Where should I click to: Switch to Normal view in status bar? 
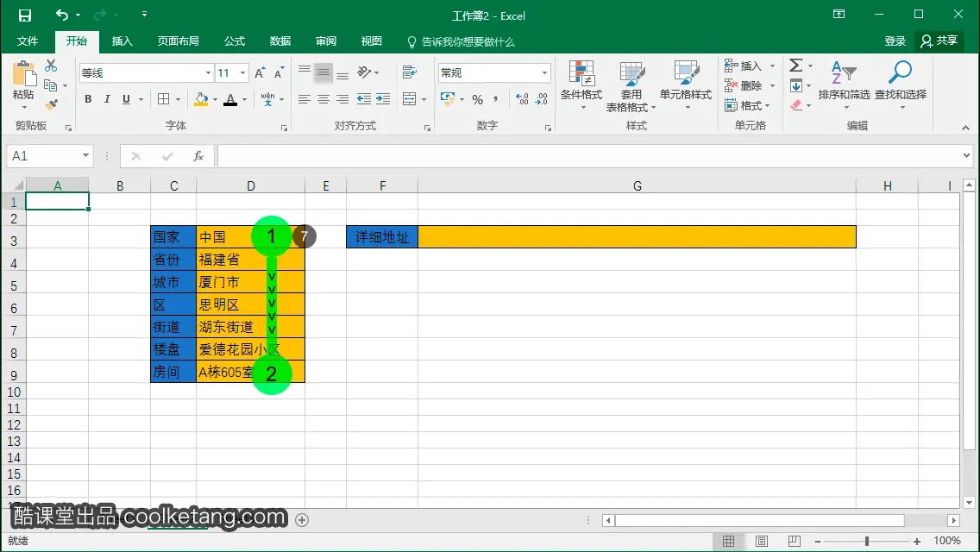pos(729,542)
